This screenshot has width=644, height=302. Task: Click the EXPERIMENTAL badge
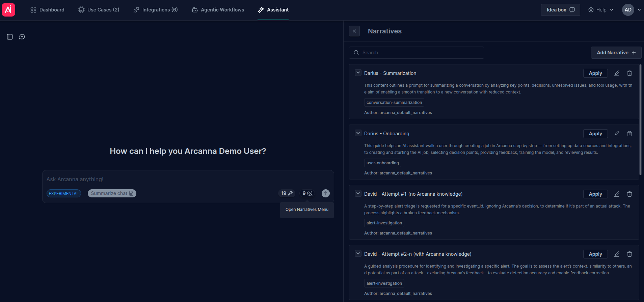[x=64, y=193]
